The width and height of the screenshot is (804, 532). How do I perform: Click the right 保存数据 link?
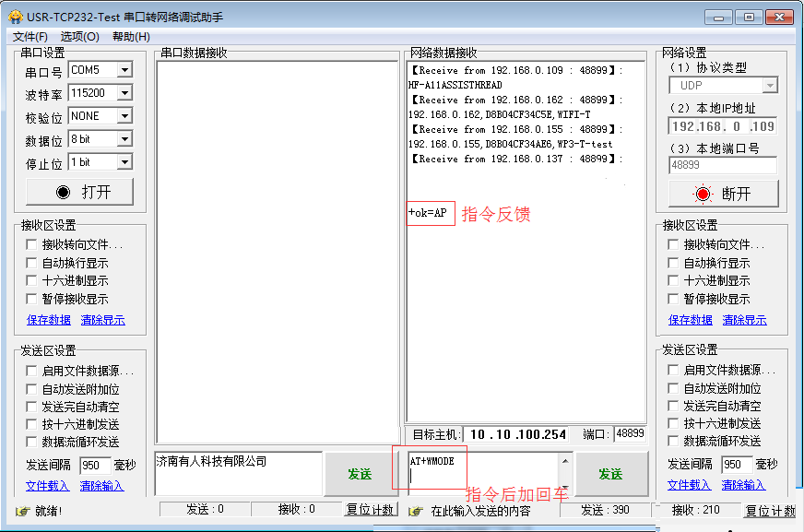690,320
